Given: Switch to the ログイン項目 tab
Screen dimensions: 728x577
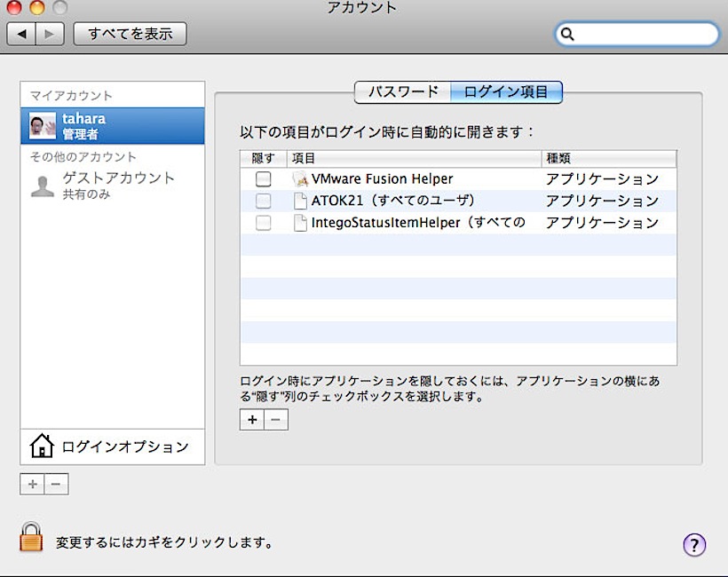Looking at the screenshot, I should coord(507,91).
